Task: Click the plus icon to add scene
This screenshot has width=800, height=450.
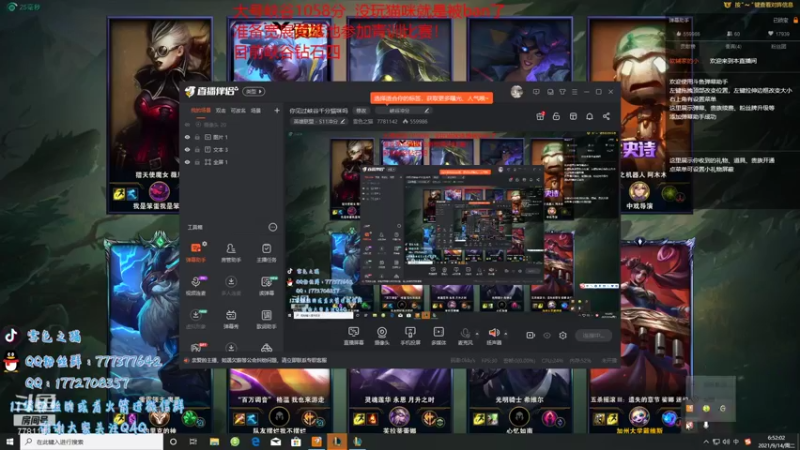Action: pos(277,110)
